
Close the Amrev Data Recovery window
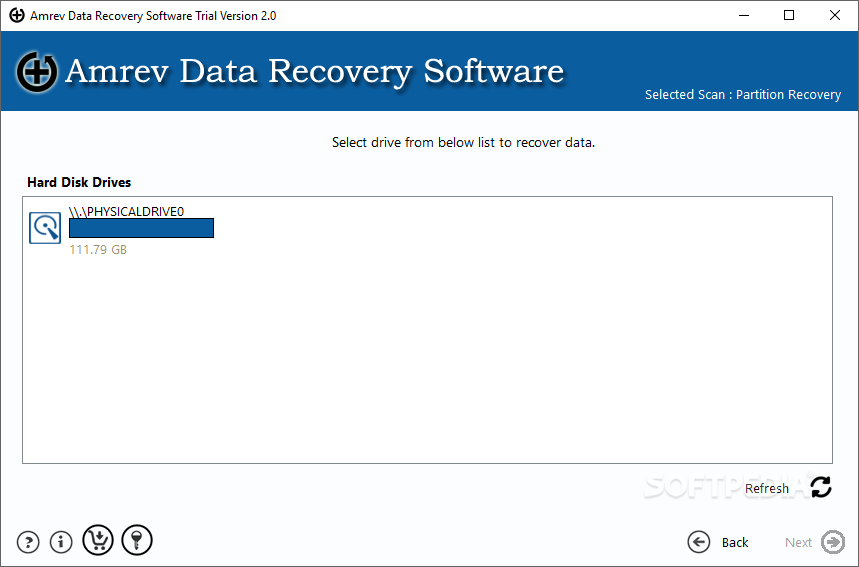(834, 15)
